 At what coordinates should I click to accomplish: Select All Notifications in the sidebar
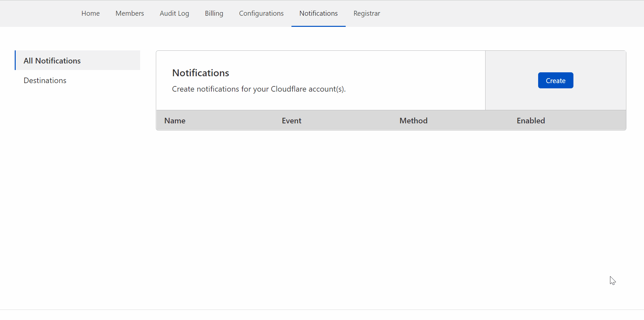pos(52,61)
